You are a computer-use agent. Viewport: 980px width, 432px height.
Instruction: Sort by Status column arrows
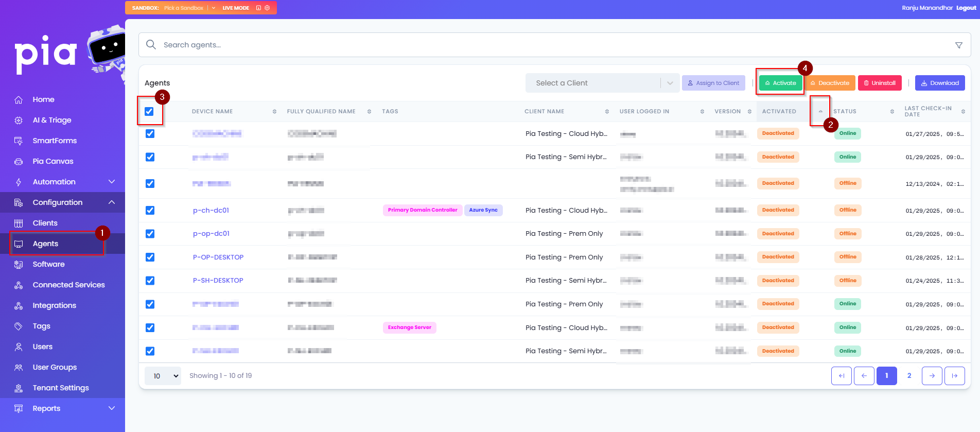892,112
